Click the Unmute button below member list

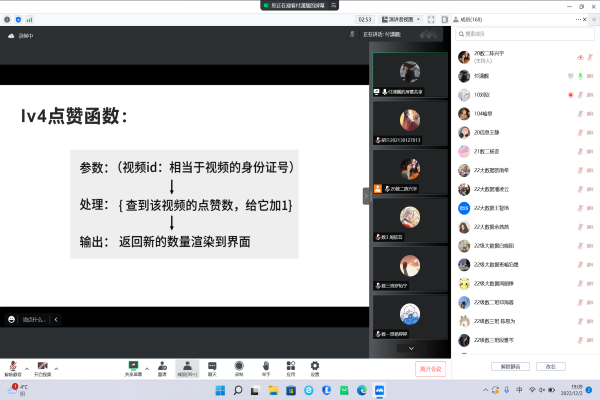coord(511,367)
